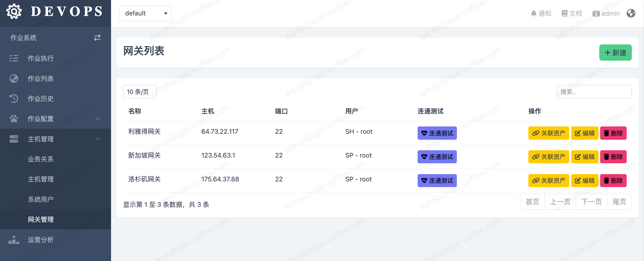Open the 10 条/页 page size selector
The image size is (644, 261).
(x=139, y=92)
